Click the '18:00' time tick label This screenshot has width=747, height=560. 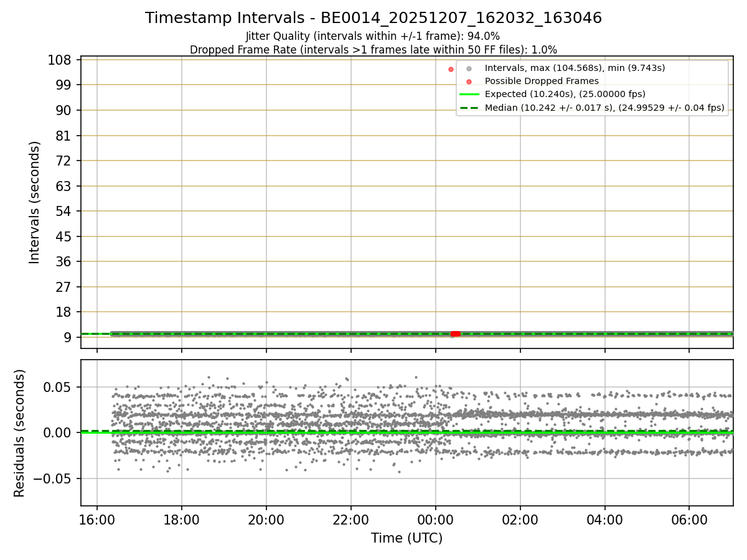point(182,520)
